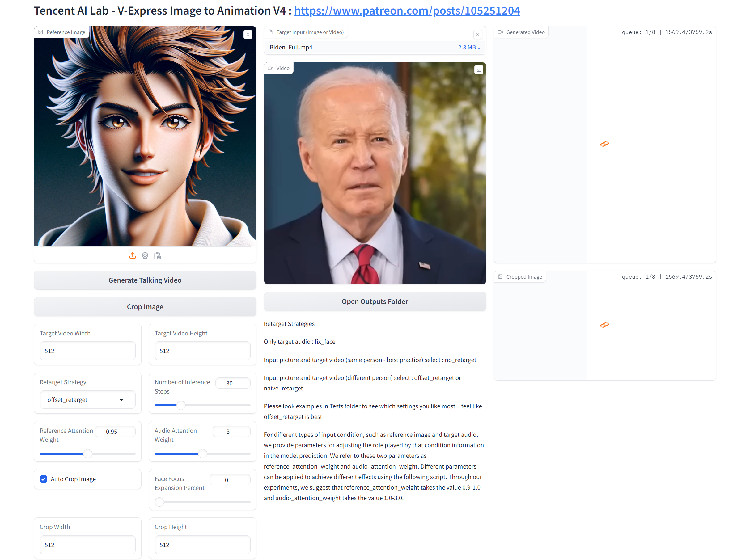Image resolution: width=741 pixels, height=560 pixels.
Task: Click the offset_retarget dropdown arrow
Action: click(122, 400)
